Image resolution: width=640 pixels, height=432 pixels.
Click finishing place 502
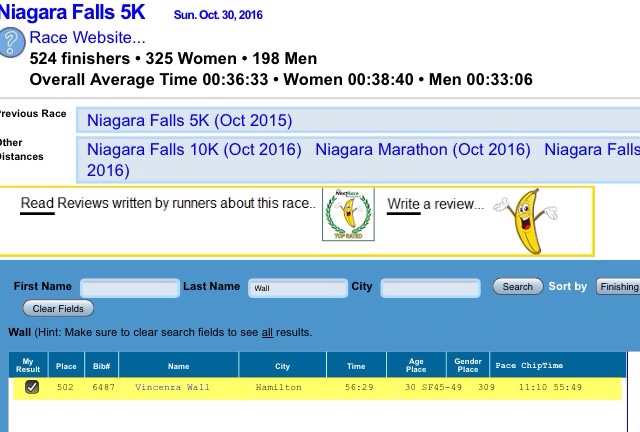point(65,387)
